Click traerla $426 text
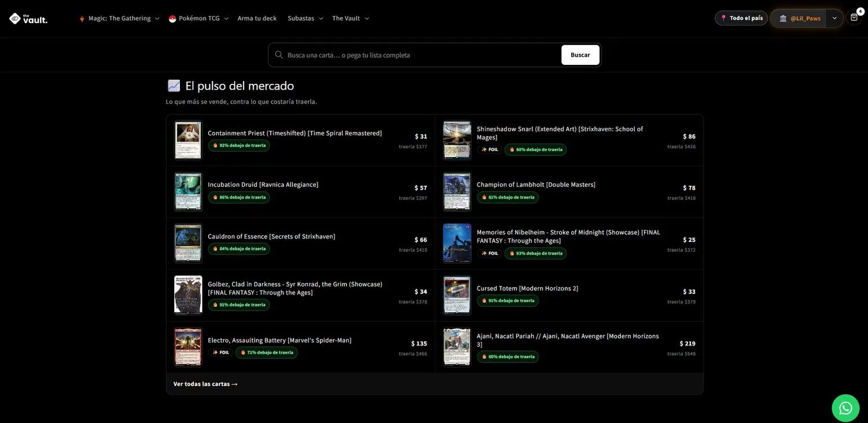This screenshot has width=868, height=423. coord(682,147)
